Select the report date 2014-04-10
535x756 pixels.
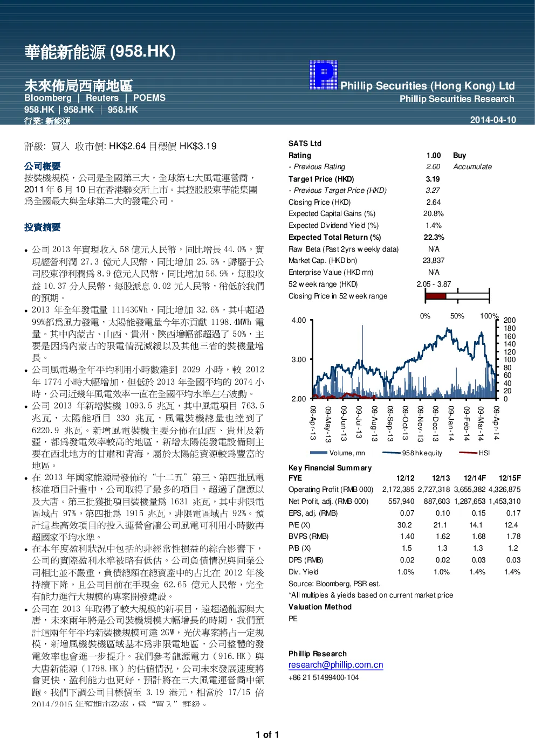[x=493, y=120]
